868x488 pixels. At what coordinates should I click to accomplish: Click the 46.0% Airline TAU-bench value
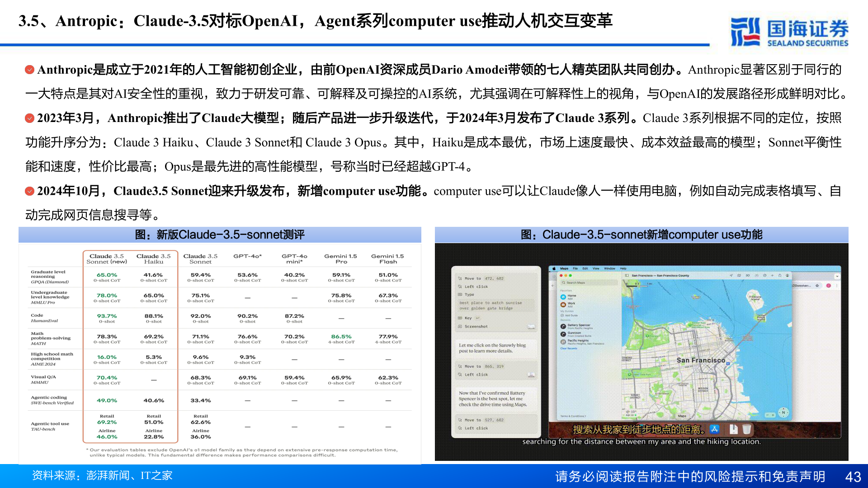pos(107,437)
